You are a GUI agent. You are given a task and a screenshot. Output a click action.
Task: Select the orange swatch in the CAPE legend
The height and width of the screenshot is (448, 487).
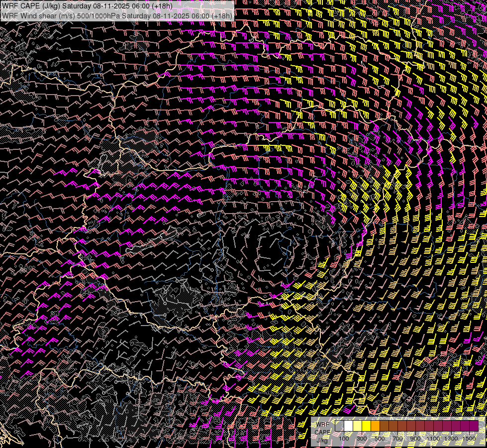[375, 426]
